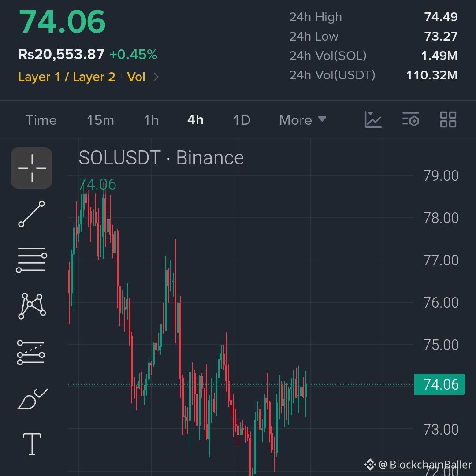476x476 pixels.
Task: Click the 24h High value 74.49
Action: [441, 17]
